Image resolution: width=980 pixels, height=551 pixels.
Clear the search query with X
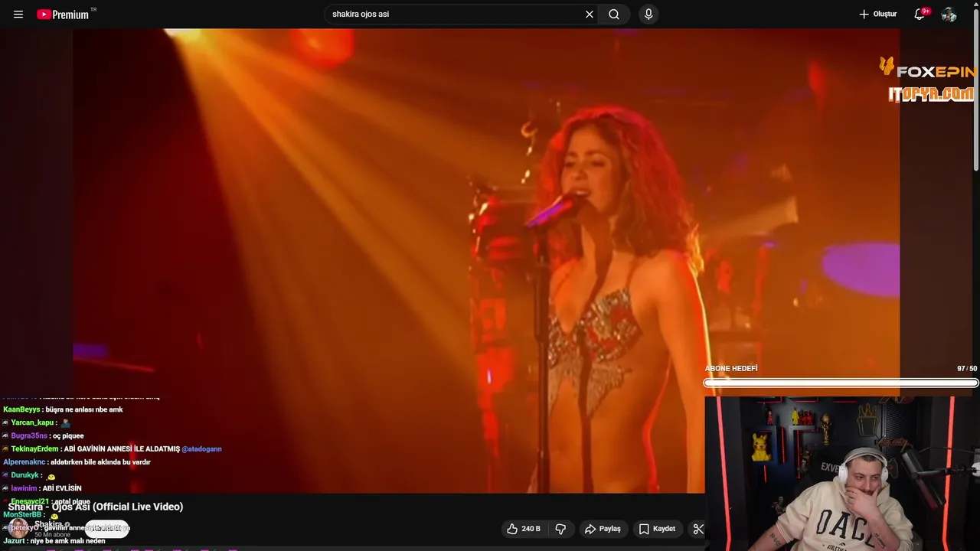click(x=590, y=14)
